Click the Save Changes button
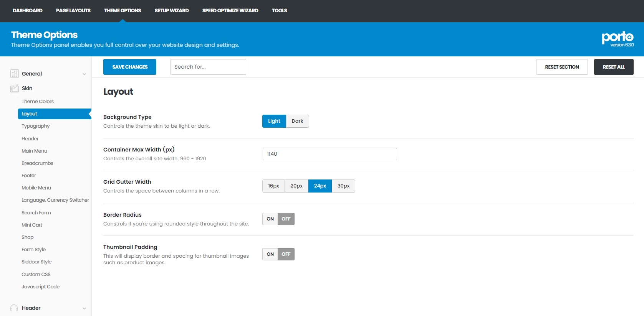This screenshot has width=644, height=316. (130, 67)
